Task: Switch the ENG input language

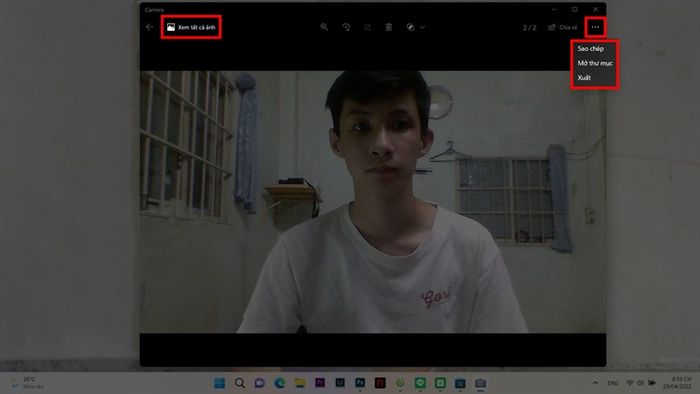Action: pos(613,383)
